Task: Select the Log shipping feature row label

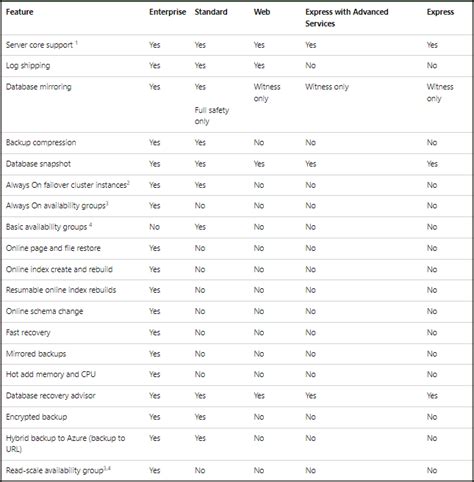Action: click(x=28, y=66)
